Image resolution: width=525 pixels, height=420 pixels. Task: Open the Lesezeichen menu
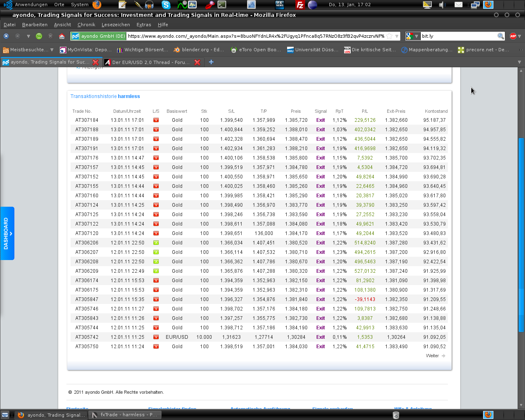pyautogui.click(x=116, y=25)
